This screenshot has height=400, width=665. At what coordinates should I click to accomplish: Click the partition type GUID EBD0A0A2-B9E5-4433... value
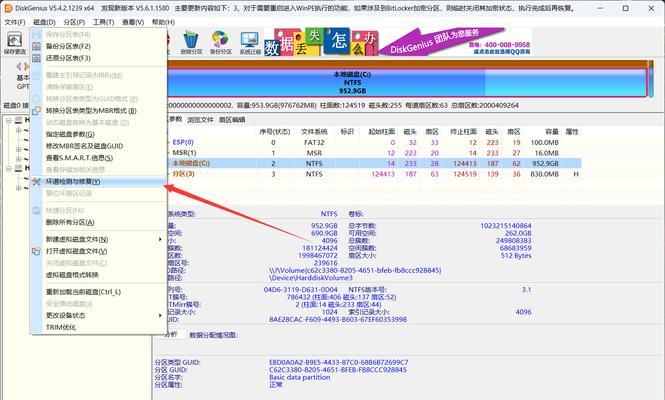pyautogui.click(x=338, y=362)
